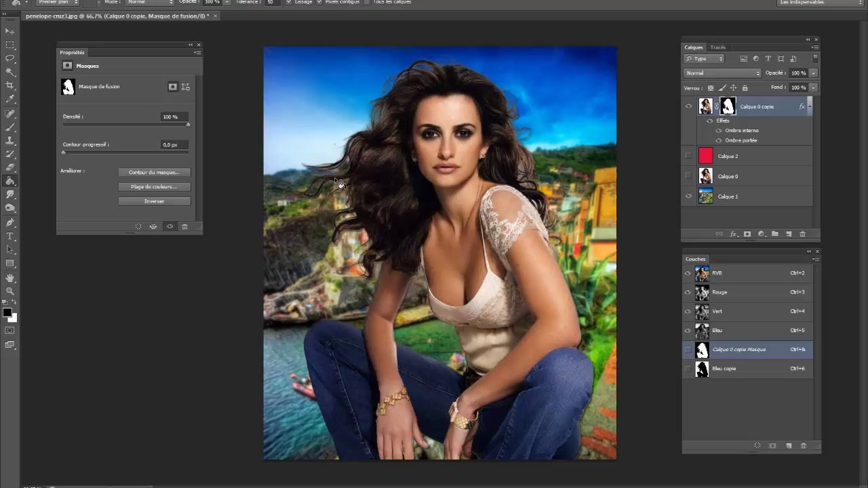Open the Calques panel menu
The height and width of the screenshot is (488, 868).
(815, 47)
